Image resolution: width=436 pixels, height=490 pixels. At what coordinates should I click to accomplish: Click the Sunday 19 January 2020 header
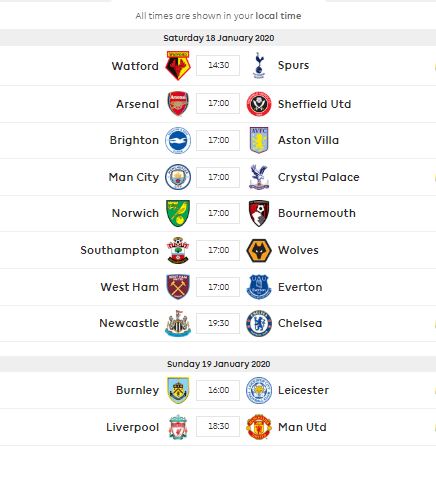point(218,364)
